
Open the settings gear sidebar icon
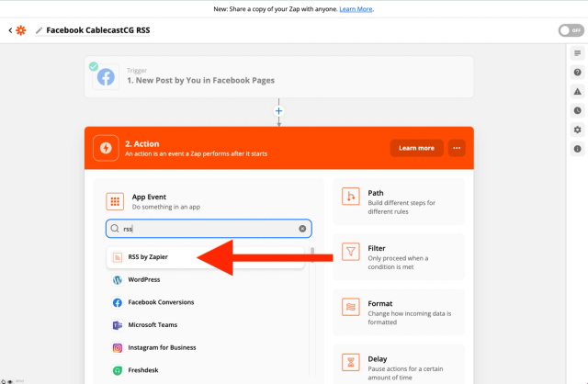(x=578, y=130)
